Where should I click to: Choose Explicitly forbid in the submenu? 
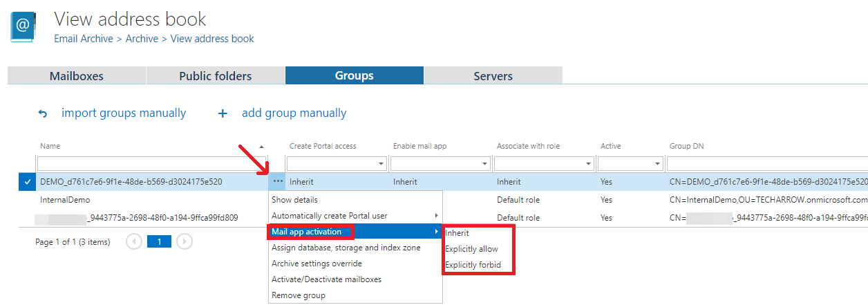pos(473,265)
